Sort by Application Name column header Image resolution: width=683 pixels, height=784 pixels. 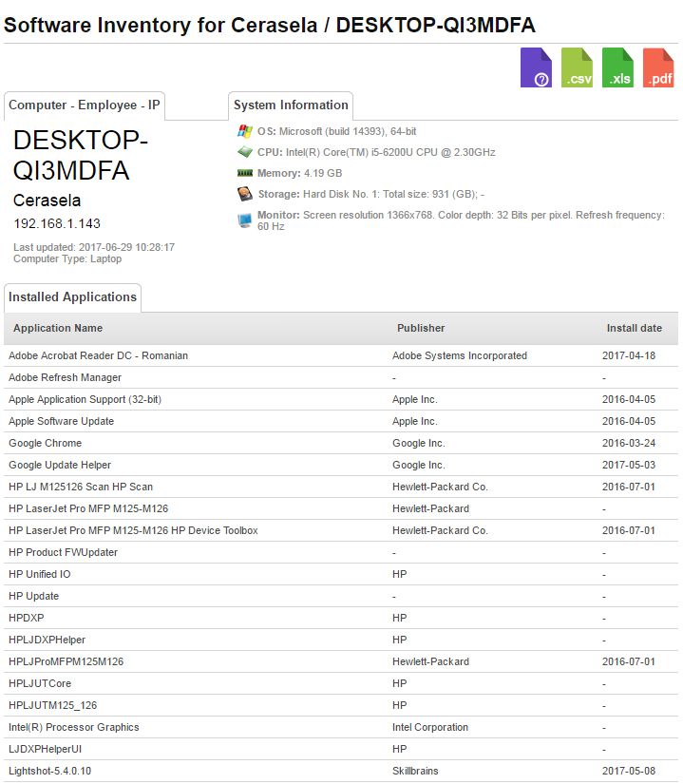click(58, 328)
